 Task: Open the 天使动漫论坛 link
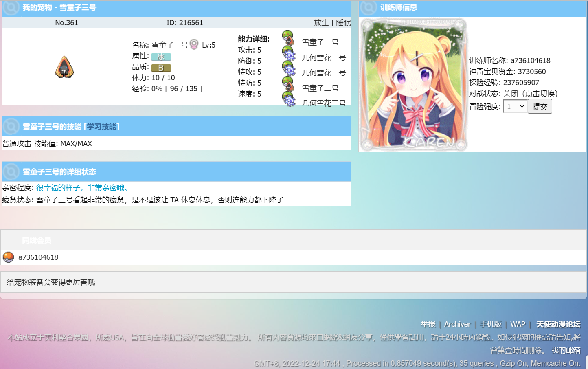pyautogui.click(x=558, y=324)
